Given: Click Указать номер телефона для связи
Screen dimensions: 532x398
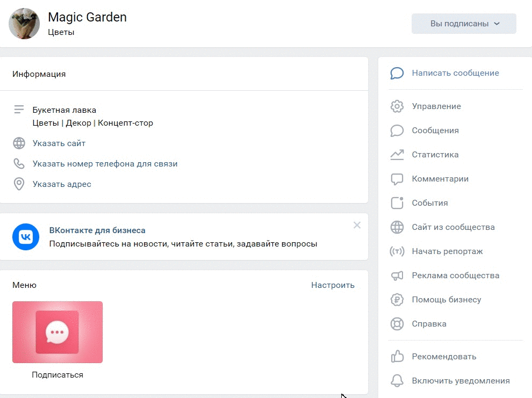Looking at the screenshot, I should point(105,164).
